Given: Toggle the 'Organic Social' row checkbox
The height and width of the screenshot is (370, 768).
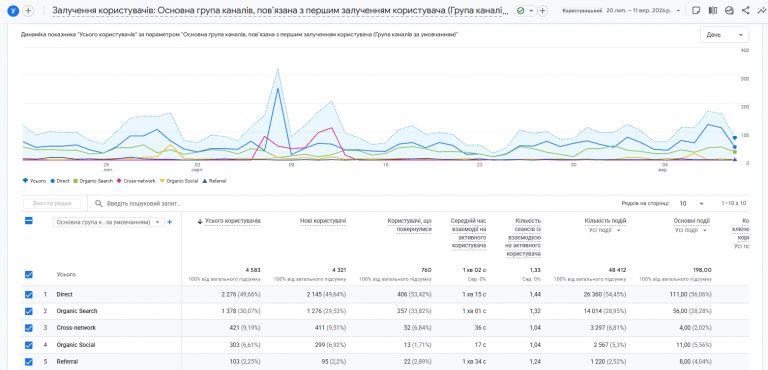Looking at the screenshot, I should click(28, 345).
